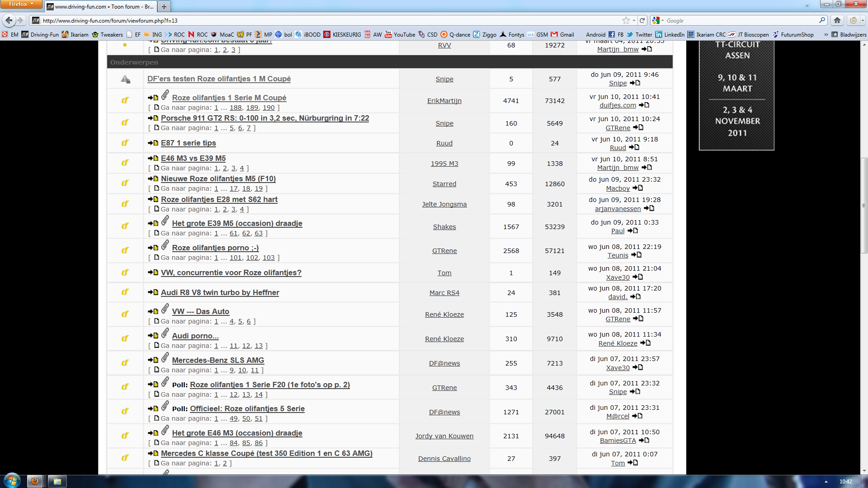The width and height of the screenshot is (868, 488).
Task: Switch to the driving-fun.com Toon forum tab
Action: (100, 6)
